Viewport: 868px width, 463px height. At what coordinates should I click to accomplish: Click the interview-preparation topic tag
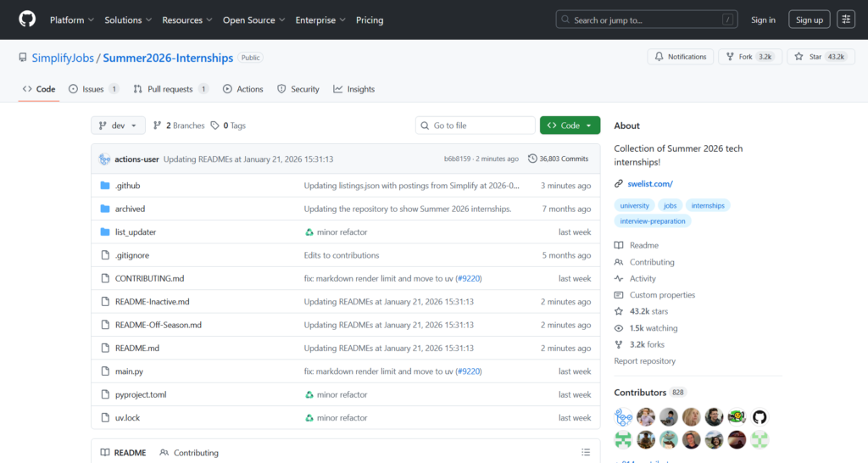pos(653,220)
